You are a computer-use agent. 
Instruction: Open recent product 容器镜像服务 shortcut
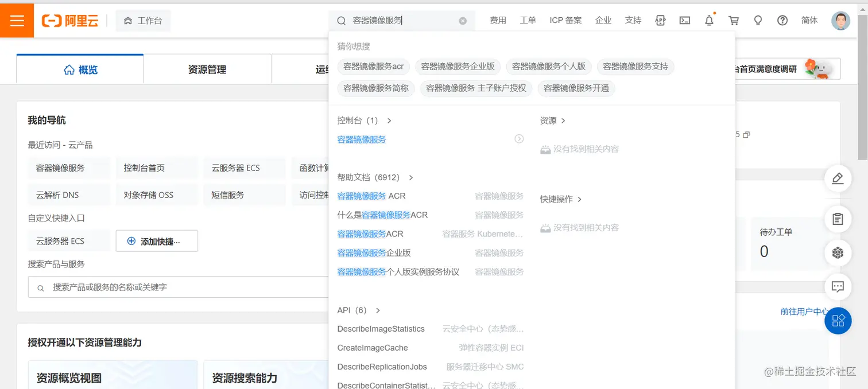69,168
